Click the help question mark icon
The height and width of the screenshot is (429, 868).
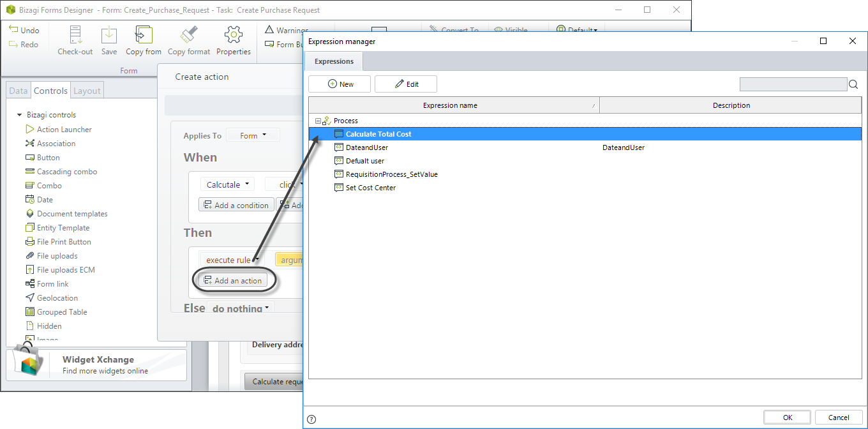point(311,419)
